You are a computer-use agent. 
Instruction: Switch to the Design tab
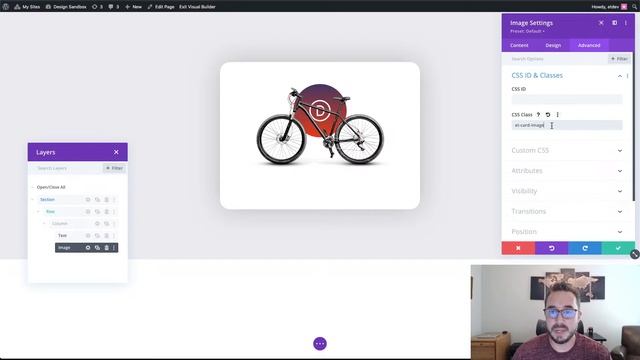click(553, 45)
